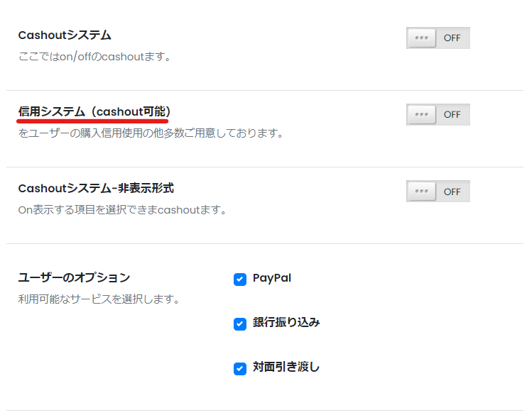
Task: Uncheck the 銀行振り込み checkbox
Action: pos(240,324)
